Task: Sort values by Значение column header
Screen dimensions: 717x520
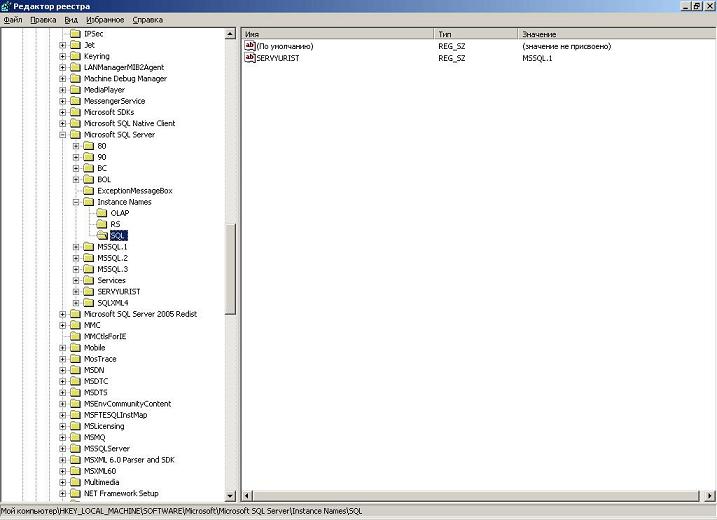Action: (617, 34)
